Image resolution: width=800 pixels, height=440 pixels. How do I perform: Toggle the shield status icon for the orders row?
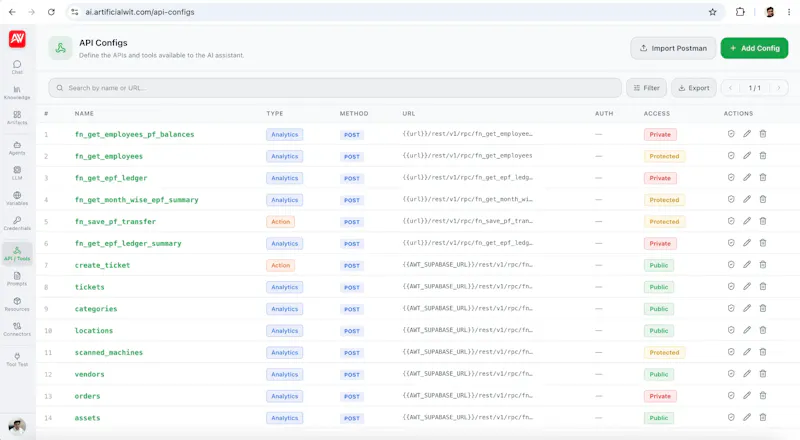click(x=731, y=395)
